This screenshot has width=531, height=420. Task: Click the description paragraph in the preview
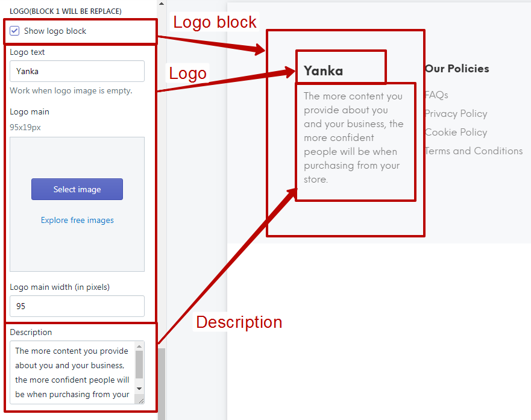354,137
